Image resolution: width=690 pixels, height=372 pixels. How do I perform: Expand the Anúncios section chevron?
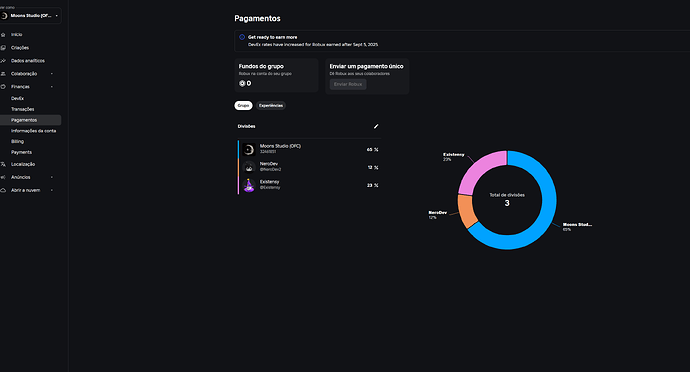coord(51,177)
